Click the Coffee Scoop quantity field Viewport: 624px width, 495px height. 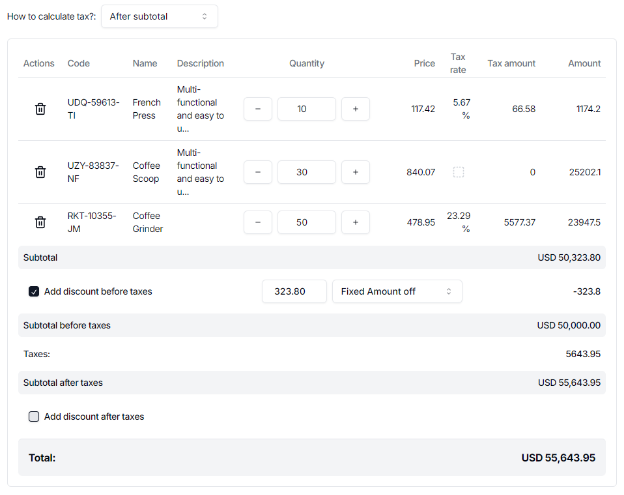(x=306, y=172)
